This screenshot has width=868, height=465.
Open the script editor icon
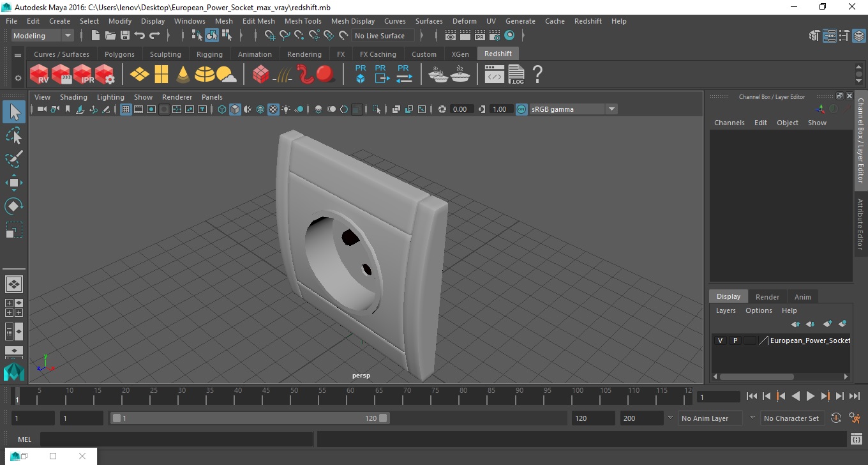coord(857,439)
